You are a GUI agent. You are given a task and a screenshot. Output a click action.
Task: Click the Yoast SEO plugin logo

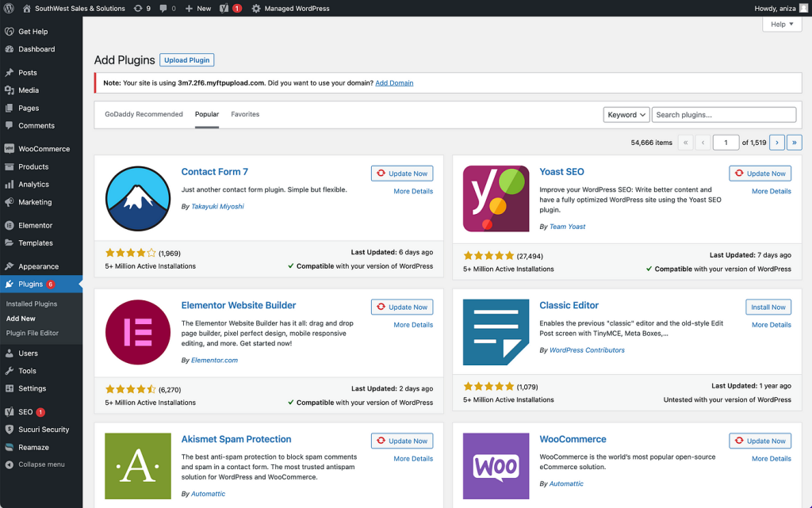point(496,198)
